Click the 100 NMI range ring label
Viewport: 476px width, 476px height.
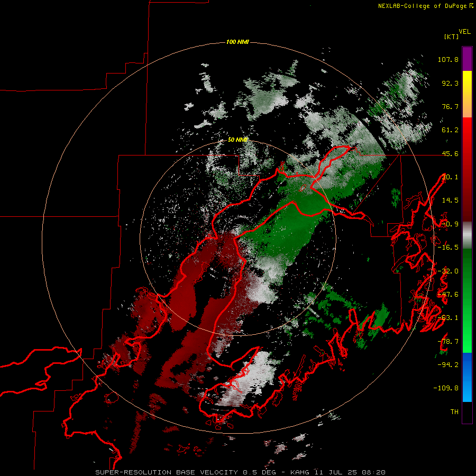[237, 42]
